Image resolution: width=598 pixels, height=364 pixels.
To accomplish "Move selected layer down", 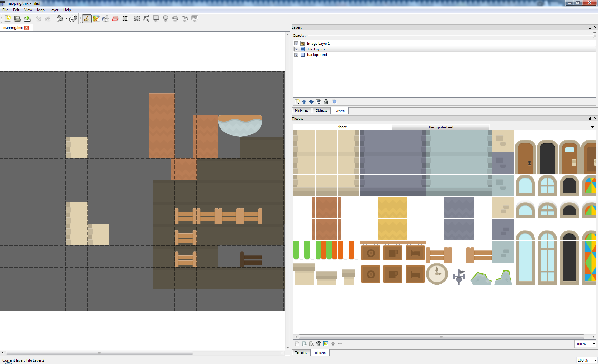I will [311, 102].
